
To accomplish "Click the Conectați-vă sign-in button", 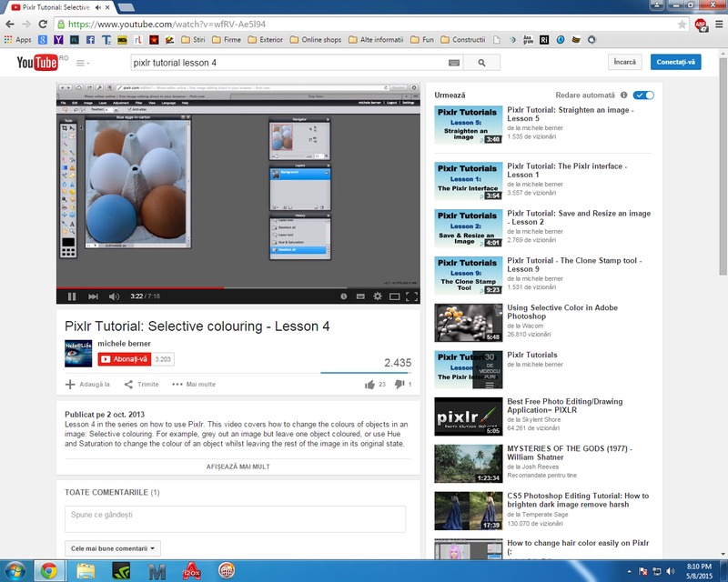I will 675,62.
